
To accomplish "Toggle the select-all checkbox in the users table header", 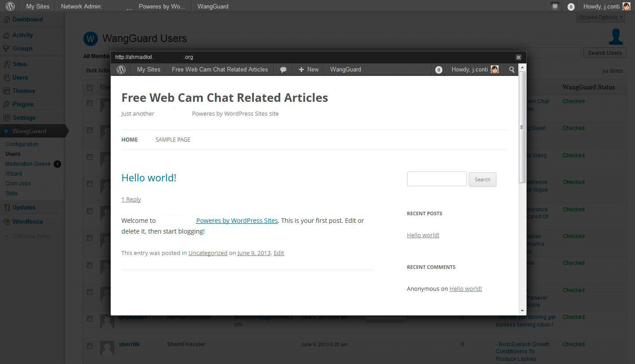I will click(89, 88).
